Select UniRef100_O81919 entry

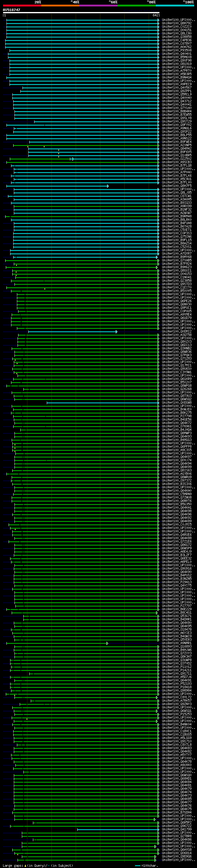coord(177,64)
